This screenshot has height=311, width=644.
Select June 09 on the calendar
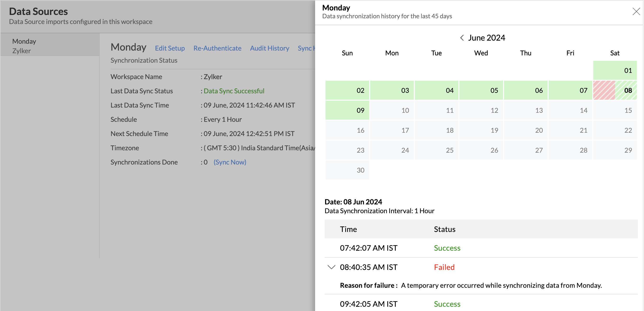coord(347,110)
